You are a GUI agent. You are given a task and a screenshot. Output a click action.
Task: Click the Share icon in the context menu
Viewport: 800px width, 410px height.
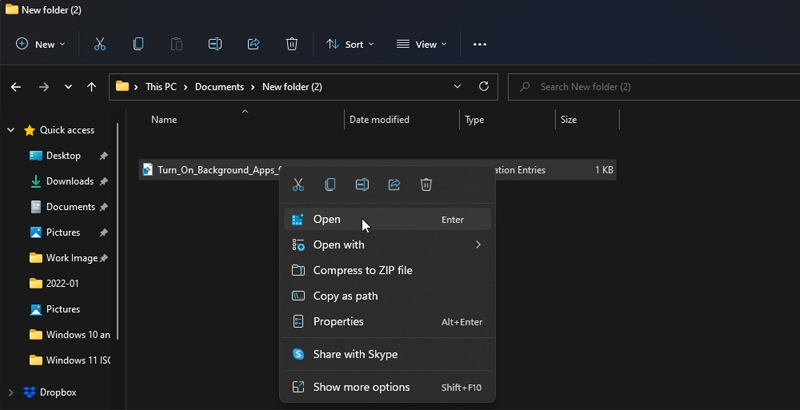[394, 185]
